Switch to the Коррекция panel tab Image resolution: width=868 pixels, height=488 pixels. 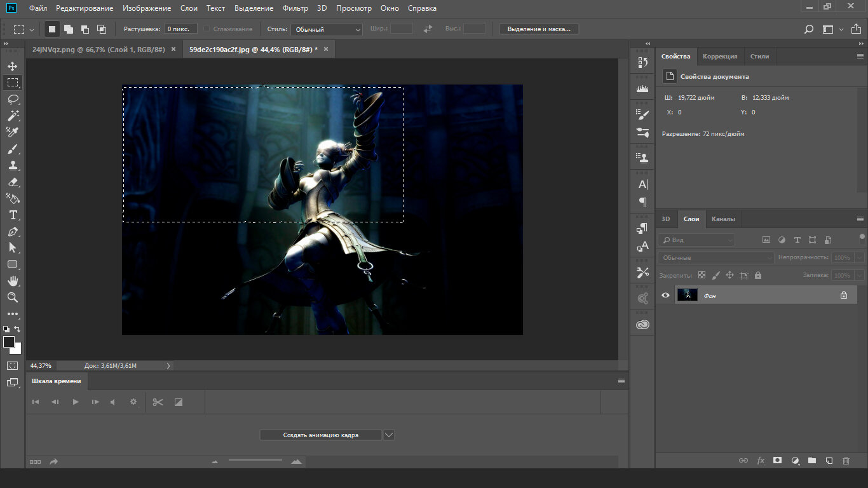coord(720,56)
